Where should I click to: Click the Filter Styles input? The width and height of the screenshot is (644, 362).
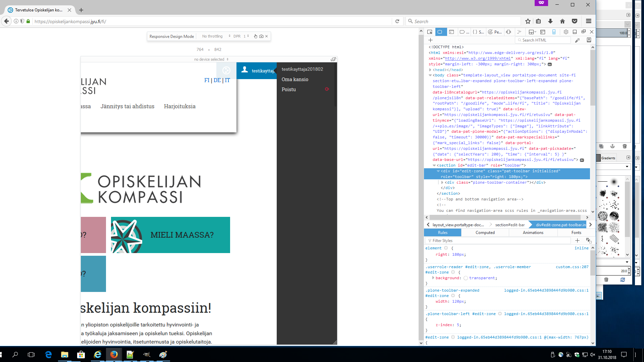point(498,241)
